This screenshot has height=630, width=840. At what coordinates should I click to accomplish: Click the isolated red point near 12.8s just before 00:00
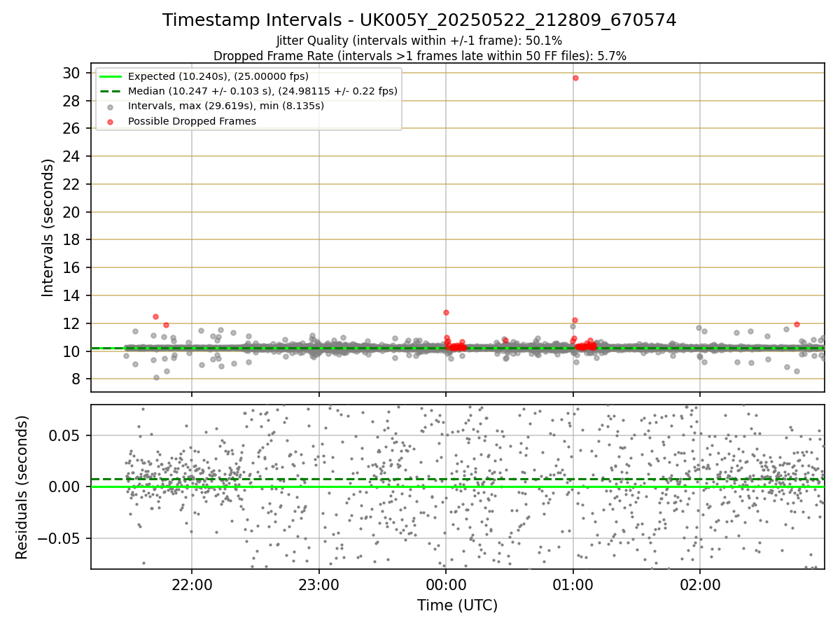coord(446,312)
